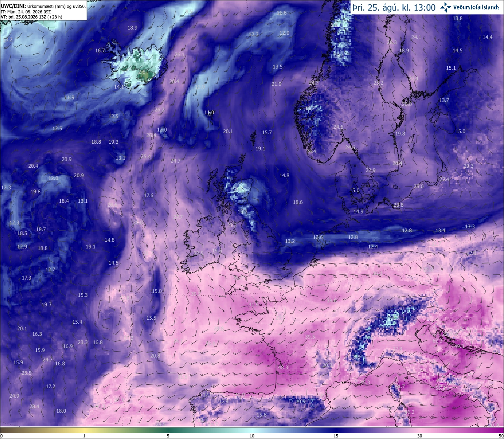504x439 pixels.
Task: Click the 29.3 value over the Baltics
Action: [x=469, y=166]
